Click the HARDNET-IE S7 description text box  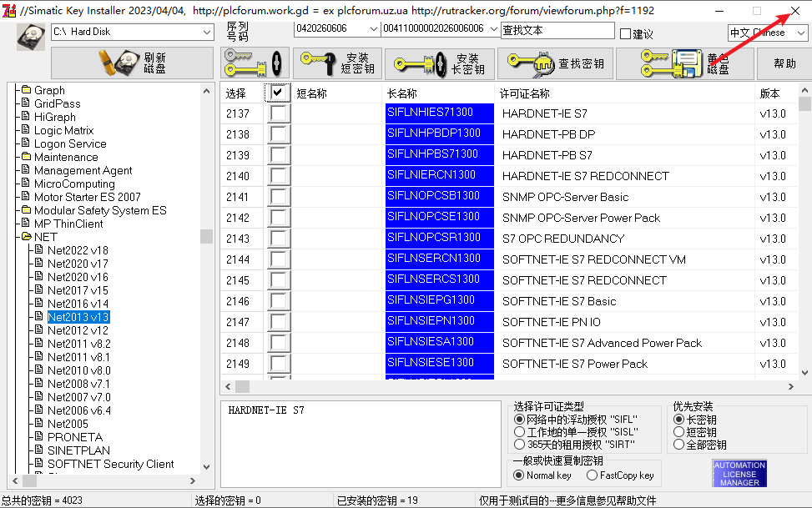pos(361,443)
